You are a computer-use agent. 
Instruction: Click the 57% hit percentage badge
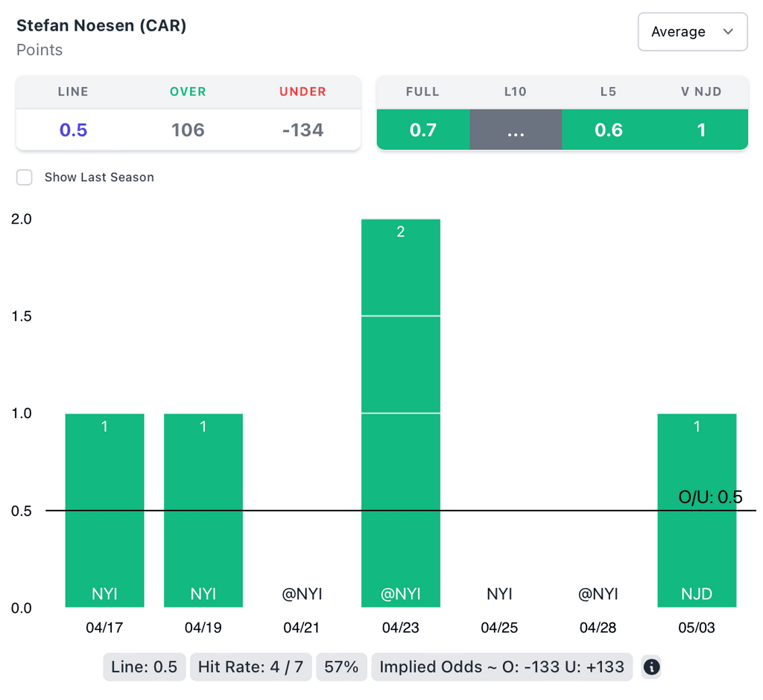pos(341,666)
